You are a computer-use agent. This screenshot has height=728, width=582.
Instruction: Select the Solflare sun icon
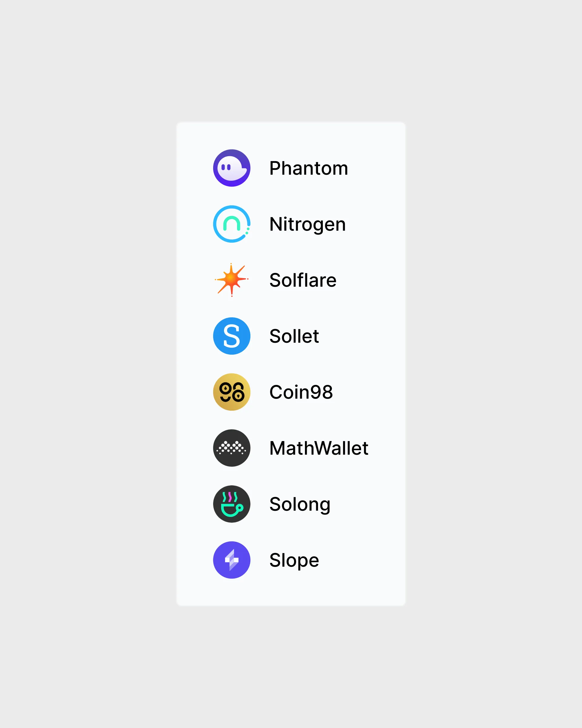232,280
